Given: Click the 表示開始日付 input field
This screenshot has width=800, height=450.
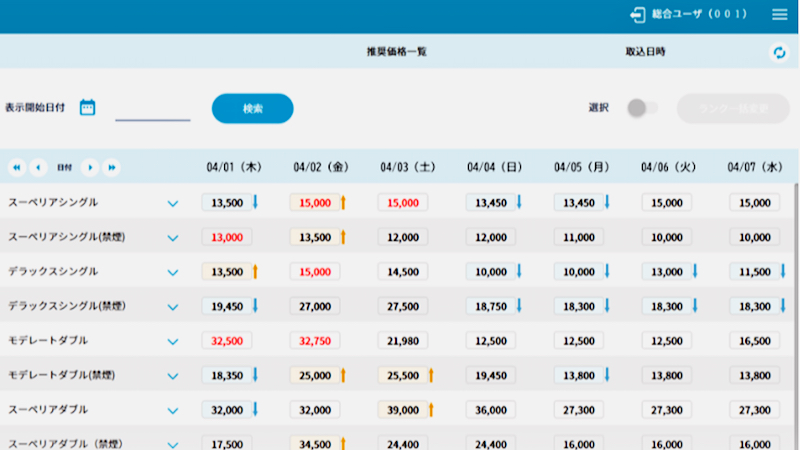Looking at the screenshot, I should 152,108.
